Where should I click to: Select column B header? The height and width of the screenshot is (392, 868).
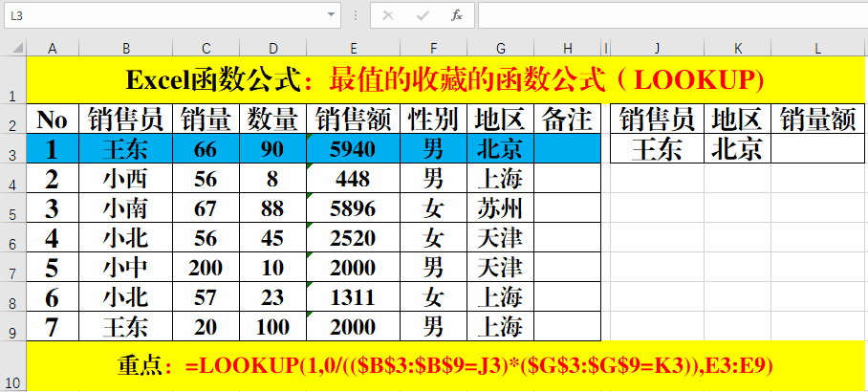(x=125, y=49)
